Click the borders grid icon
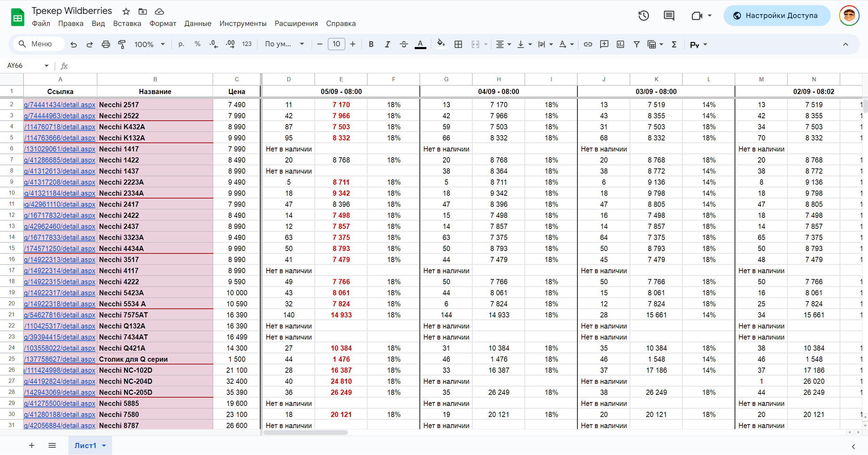868x455 pixels. pyautogui.click(x=458, y=44)
